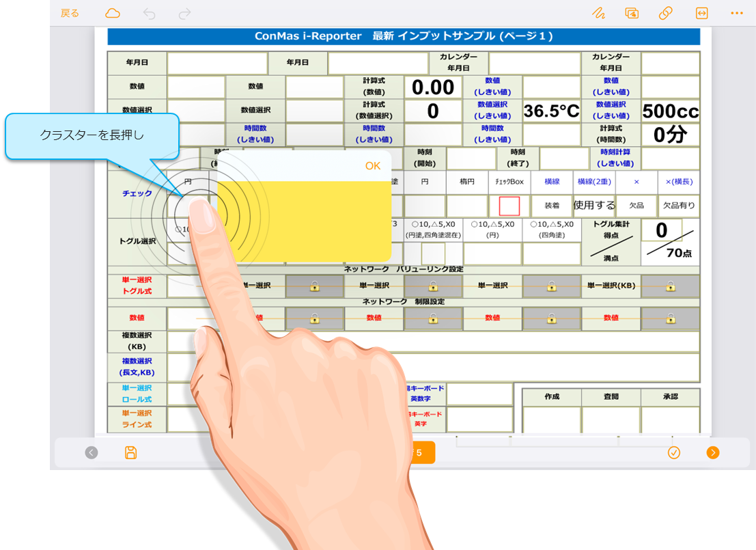Image resolution: width=756 pixels, height=550 pixels.
Task: Select the 500cc numeric selection field
Action: point(671,111)
